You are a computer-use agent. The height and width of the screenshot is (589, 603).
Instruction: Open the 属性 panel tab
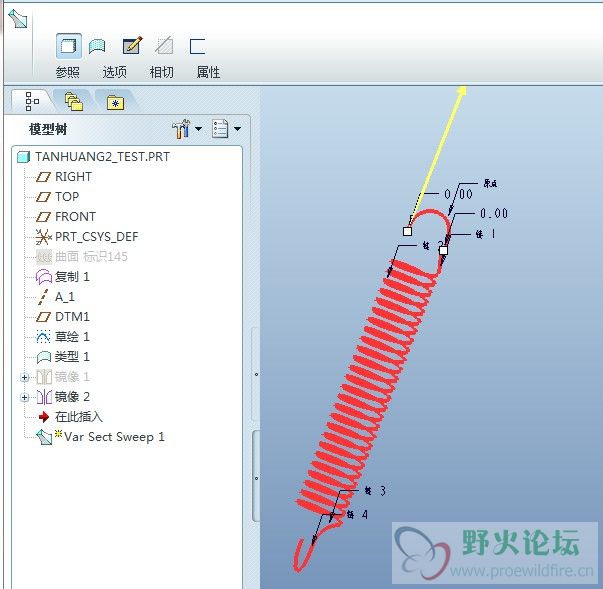click(208, 72)
